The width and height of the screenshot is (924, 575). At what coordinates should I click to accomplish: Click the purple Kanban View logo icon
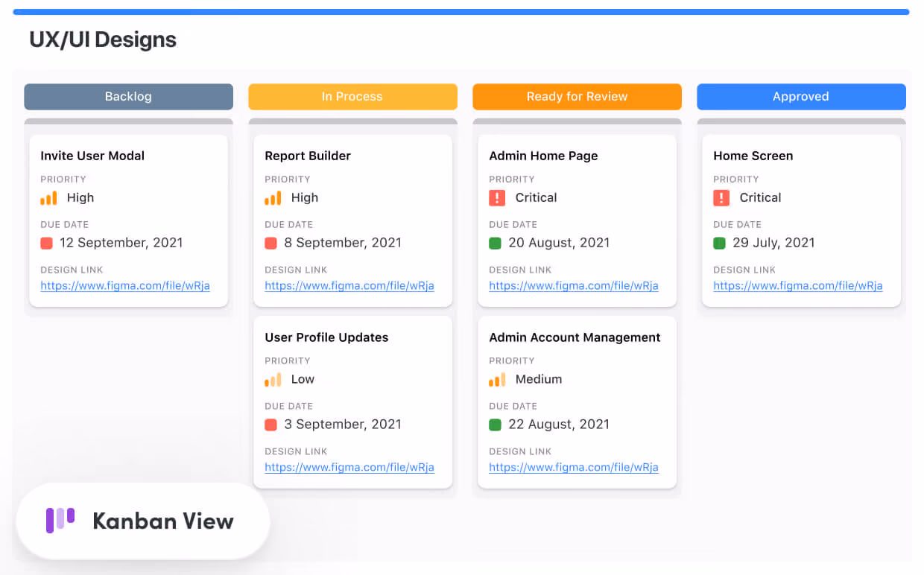(60, 520)
